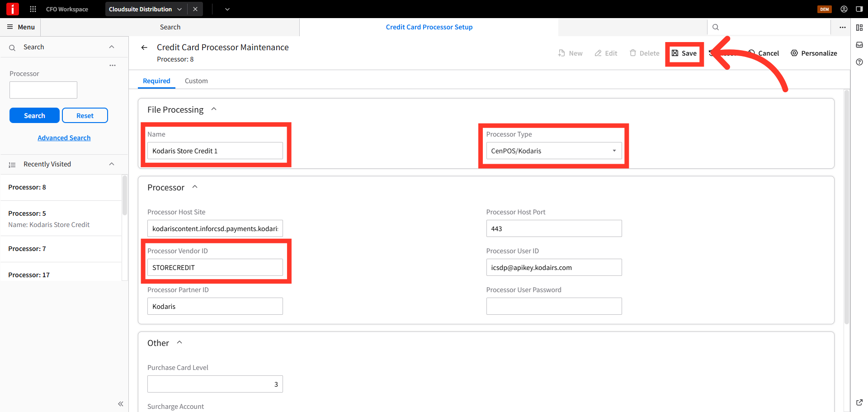Open the hamburger Menu button

[21, 27]
